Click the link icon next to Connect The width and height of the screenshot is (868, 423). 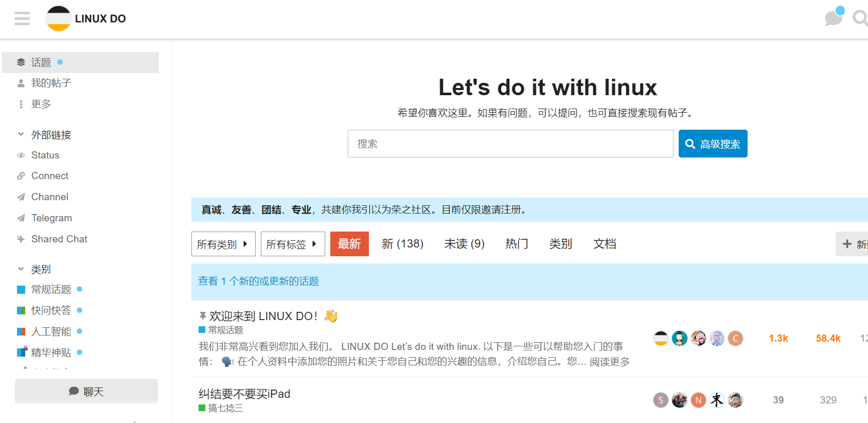[x=21, y=175]
